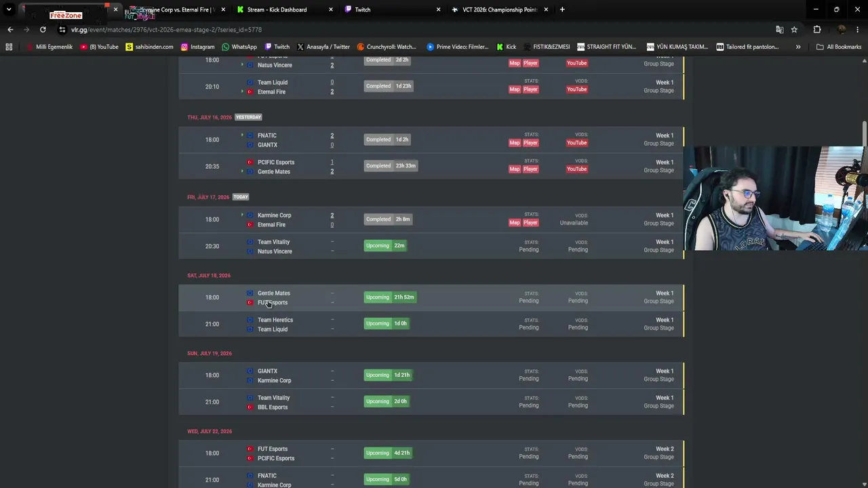Screen dimensions: 868x488
Task: Bookmark this page with the star icon
Action: pyautogui.click(x=794, y=30)
